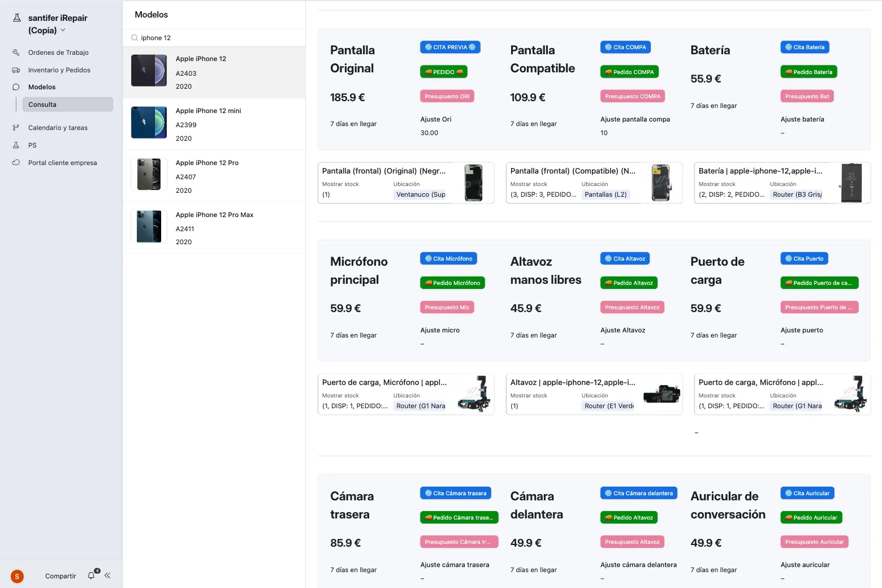
Task: Open Calendario y tareas
Action: [x=57, y=128]
